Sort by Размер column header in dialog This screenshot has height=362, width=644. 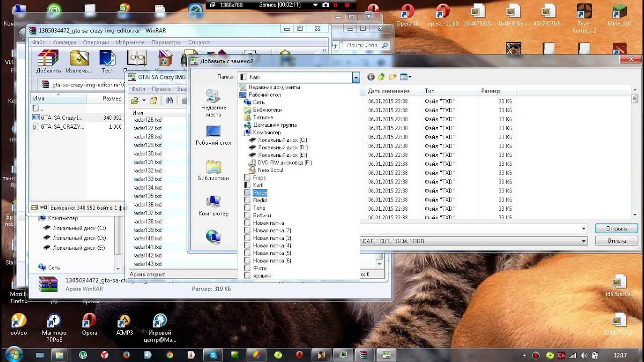click(496, 91)
